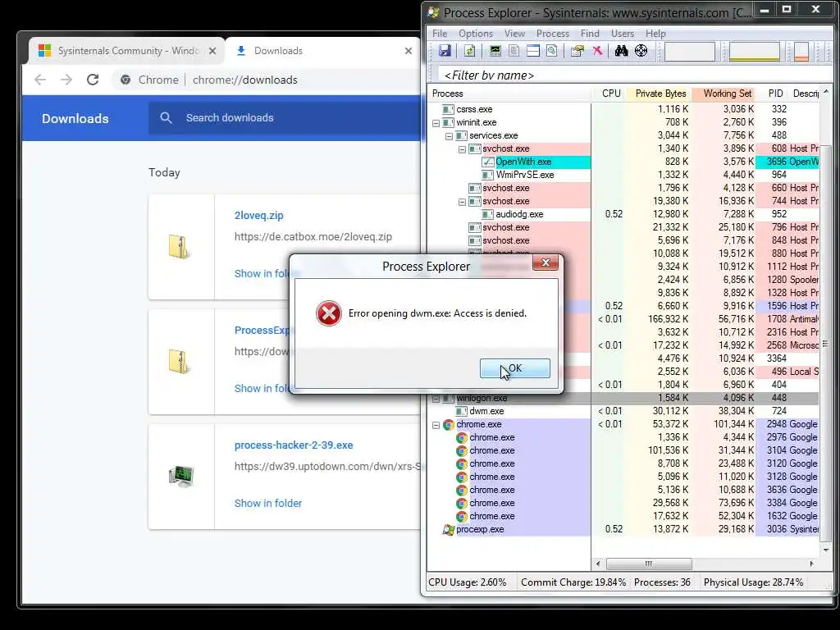Sort by the CPU column header
This screenshot has width=840, height=630.
[x=610, y=94]
